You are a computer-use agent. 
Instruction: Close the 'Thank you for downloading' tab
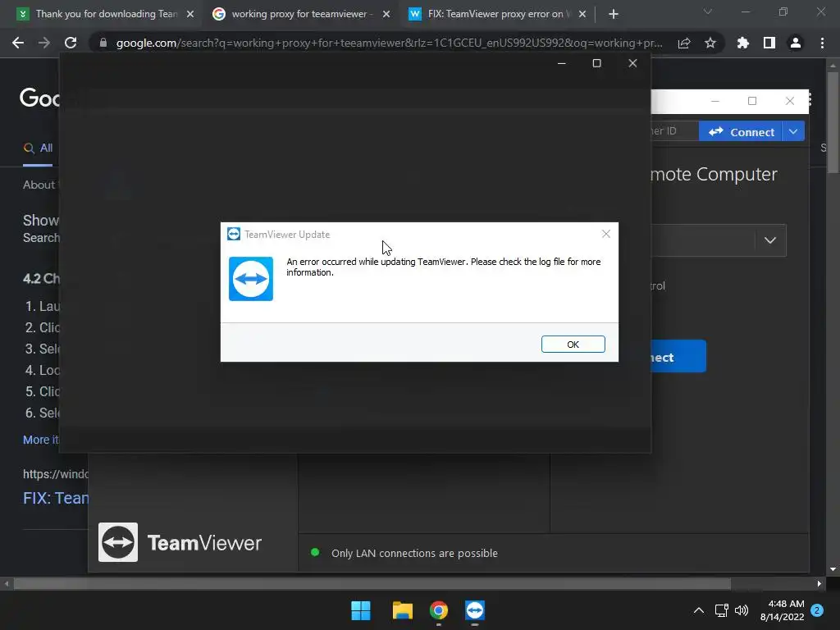point(190,14)
